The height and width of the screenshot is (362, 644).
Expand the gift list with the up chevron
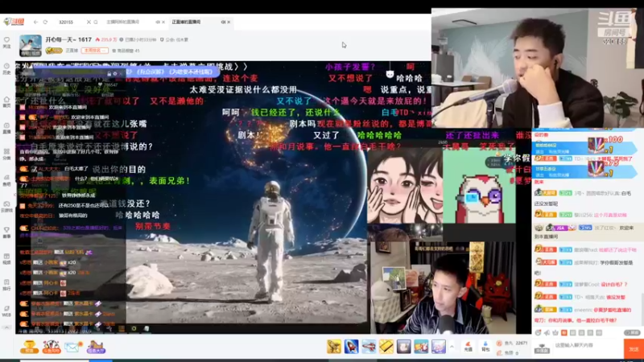452,347
